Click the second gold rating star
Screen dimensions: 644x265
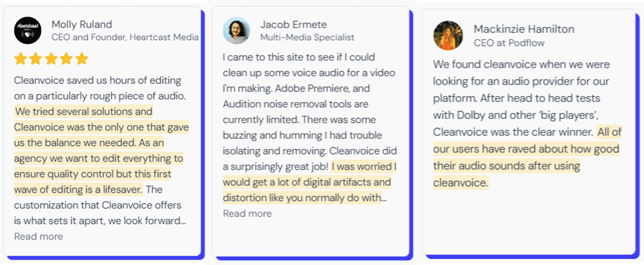pos(36,59)
